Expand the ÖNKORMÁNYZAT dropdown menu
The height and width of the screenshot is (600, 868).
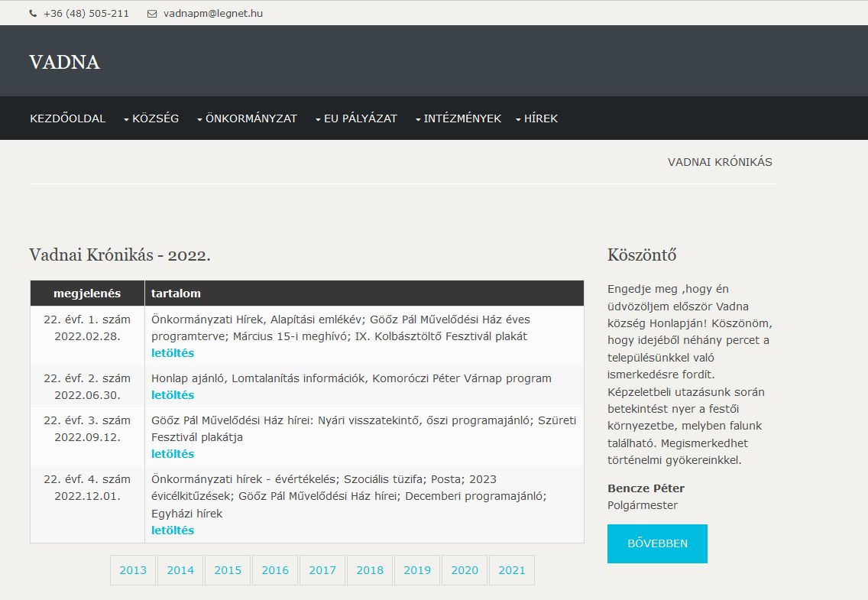tap(248, 118)
